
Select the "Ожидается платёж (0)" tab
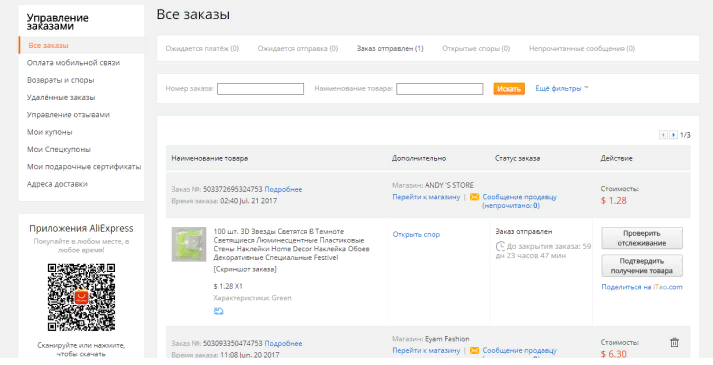[202, 49]
